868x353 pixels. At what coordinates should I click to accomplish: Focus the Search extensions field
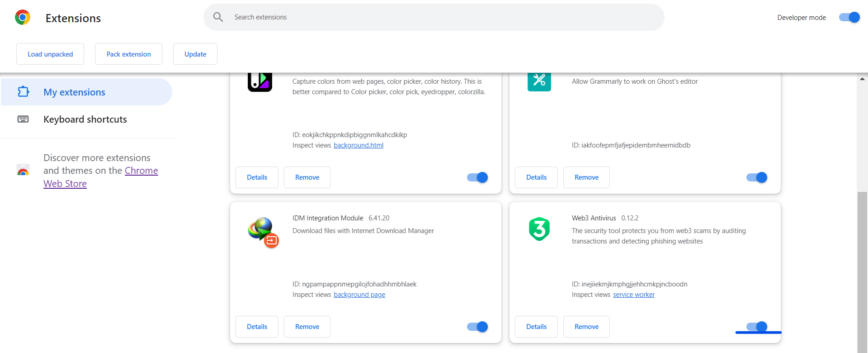pyautogui.click(x=434, y=17)
